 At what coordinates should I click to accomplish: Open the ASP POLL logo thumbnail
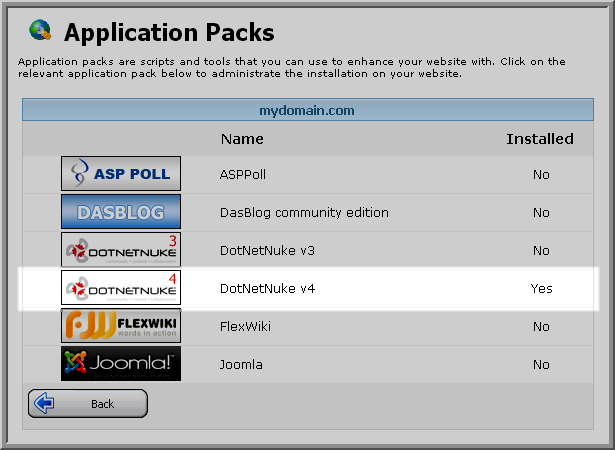click(x=121, y=173)
